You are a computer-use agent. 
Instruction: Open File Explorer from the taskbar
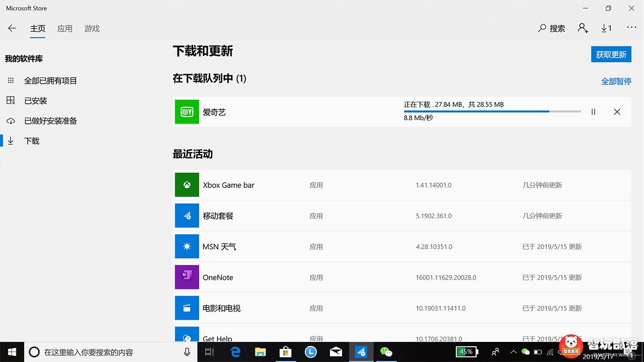tap(260, 352)
